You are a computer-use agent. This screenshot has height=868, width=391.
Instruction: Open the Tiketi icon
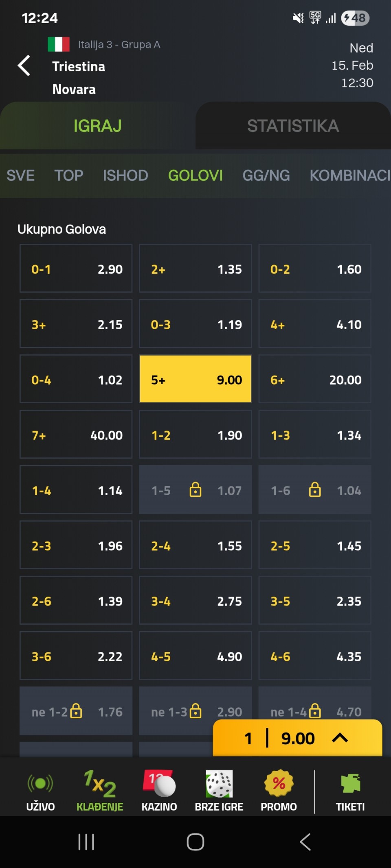point(350,784)
